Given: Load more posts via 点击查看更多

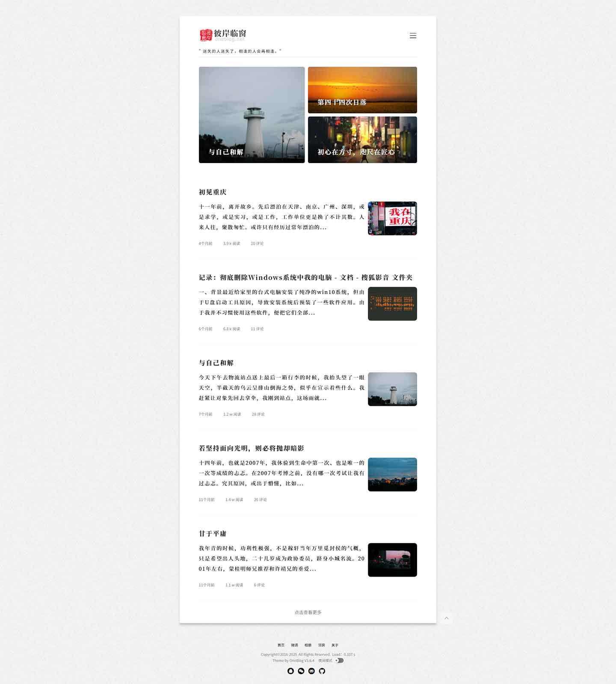Looking at the screenshot, I should click(308, 612).
